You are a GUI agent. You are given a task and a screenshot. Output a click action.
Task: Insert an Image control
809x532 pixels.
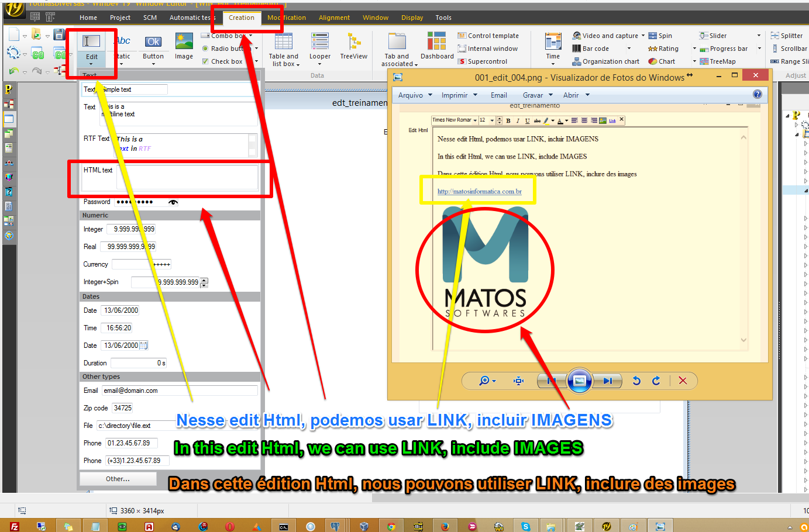coord(184,47)
